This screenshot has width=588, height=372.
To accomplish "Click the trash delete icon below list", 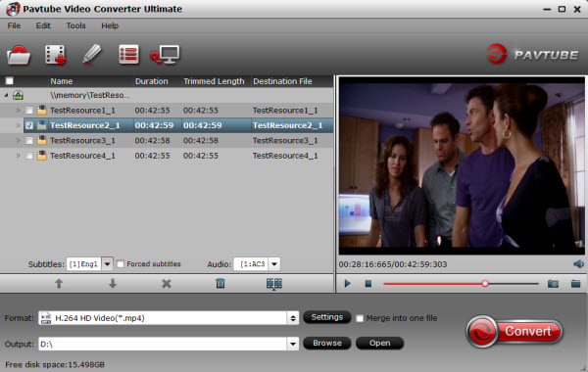I will click(x=220, y=284).
